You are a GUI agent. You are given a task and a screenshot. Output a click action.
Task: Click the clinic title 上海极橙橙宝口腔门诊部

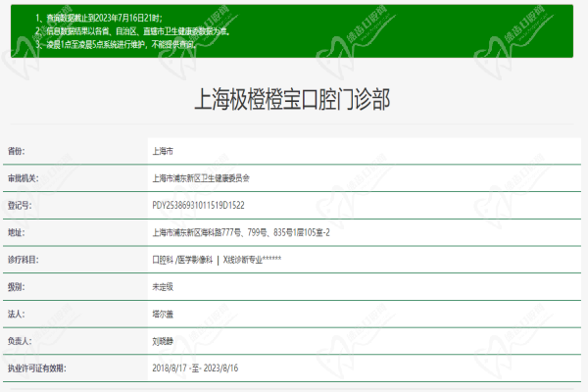(x=294, y=99)
